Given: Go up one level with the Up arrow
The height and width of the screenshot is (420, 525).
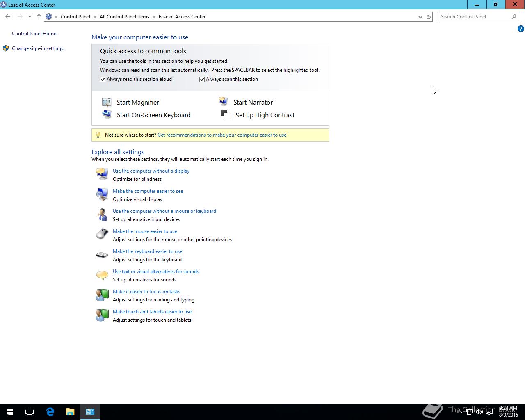Looking at the screenshot, I should 39,17.
